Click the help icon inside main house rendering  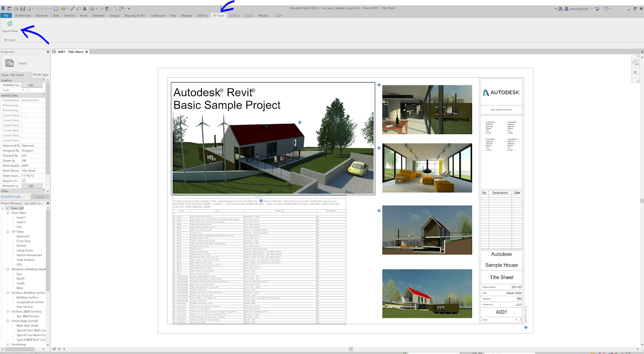(299, 122)
